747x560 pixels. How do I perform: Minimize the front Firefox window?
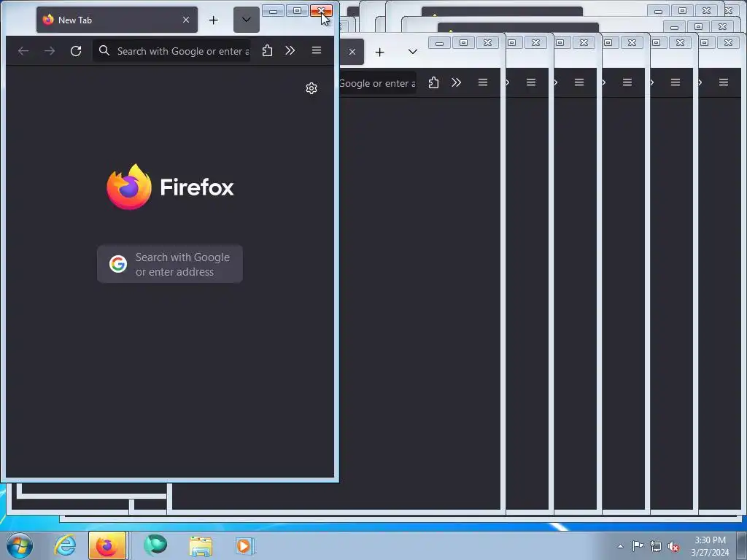273,11
